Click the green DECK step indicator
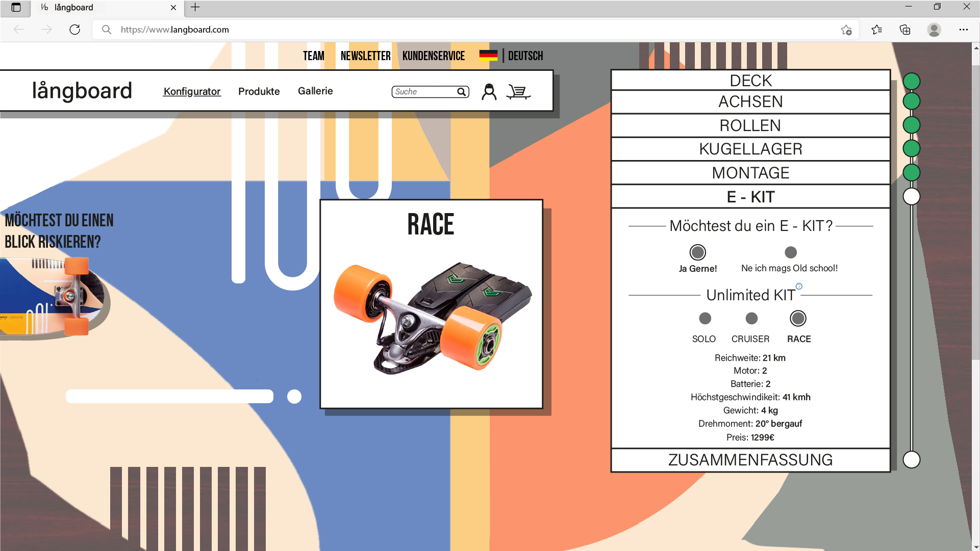The height and width of the screenshot is (551, 980). tap(911, 81)
